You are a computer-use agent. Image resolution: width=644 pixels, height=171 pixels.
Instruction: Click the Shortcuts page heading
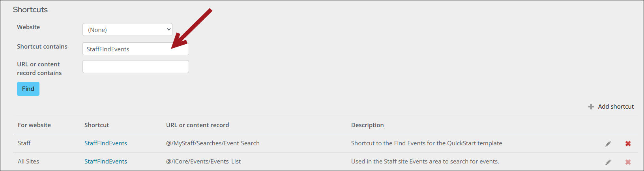[x=30, y=10]
